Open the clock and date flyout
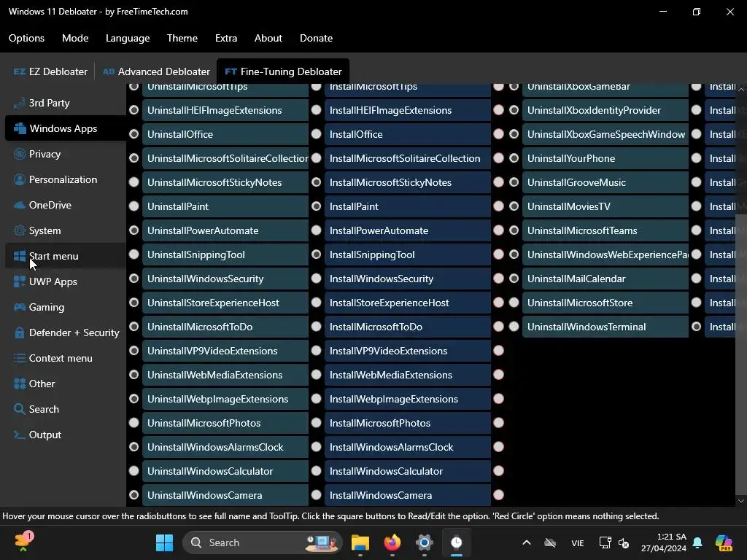Viewport: 747px width, 560px height. click(664, 542)
